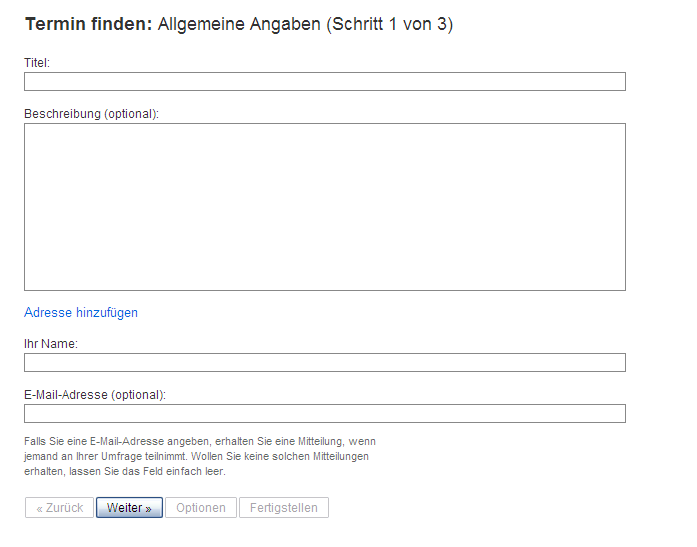This screenshot has width=697, height=547.
Task: Click the Titel: field label
Action: pyautogui.click(x=37, y=63)
